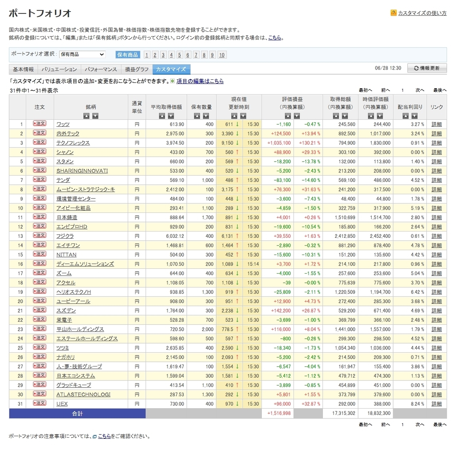Open the パフォーマンス tab
The height and width of the screenshot is (463, 476).
pos(101,69)
